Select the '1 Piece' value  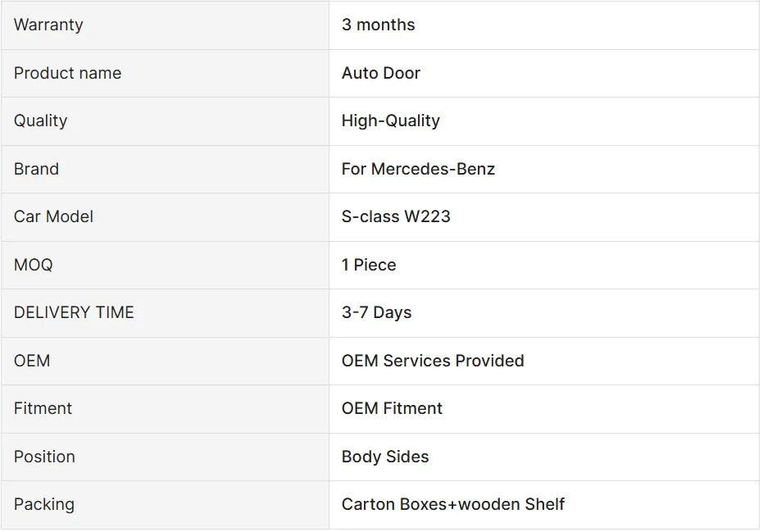pyautogui.click(x=369, y=265)
